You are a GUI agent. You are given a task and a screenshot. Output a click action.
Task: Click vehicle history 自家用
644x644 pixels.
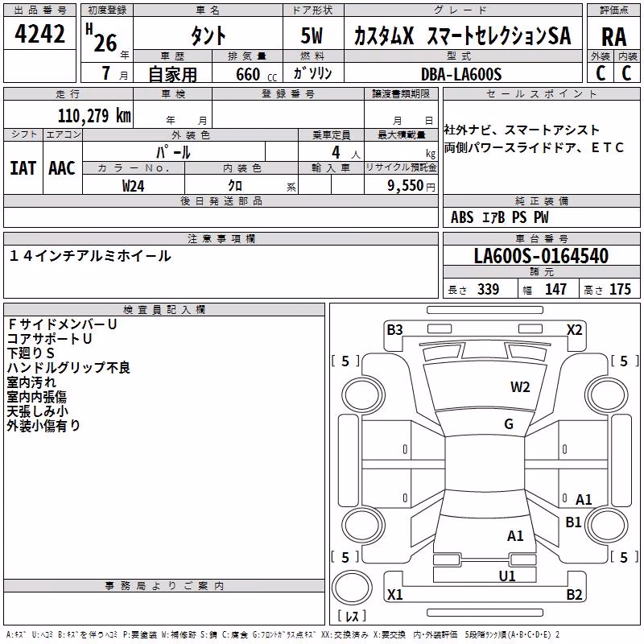coord(172,74)
